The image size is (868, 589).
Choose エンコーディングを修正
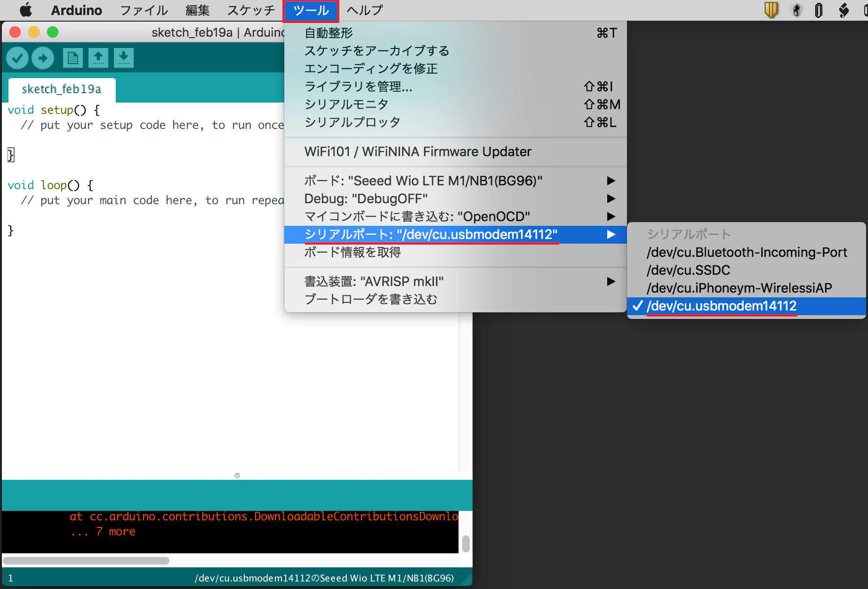point(455,69)
